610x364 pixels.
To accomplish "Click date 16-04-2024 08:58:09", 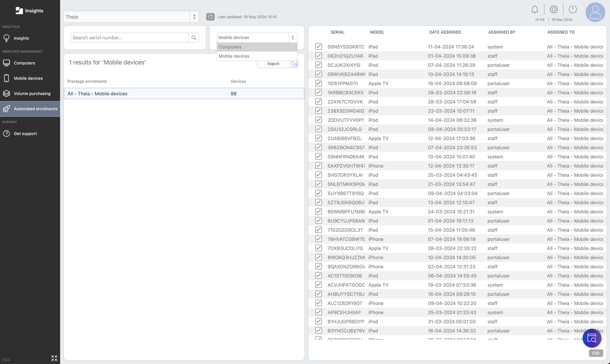I will pos(452,83).
